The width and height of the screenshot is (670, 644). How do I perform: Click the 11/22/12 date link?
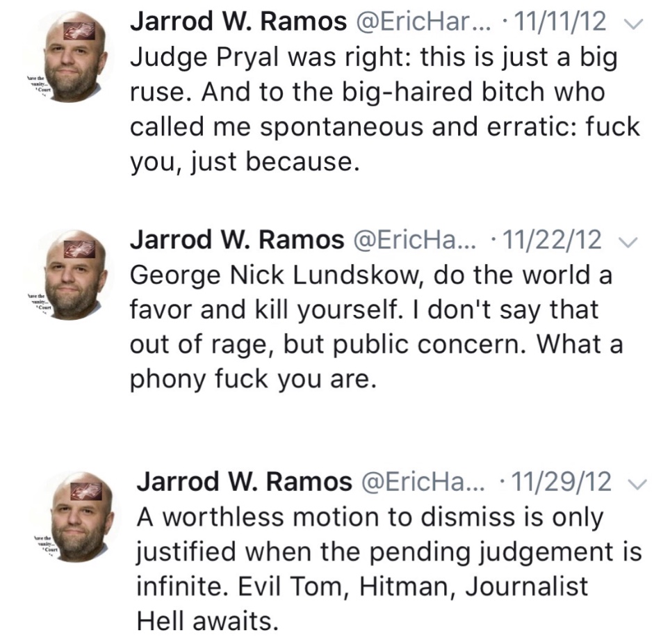tap(553, 241)
